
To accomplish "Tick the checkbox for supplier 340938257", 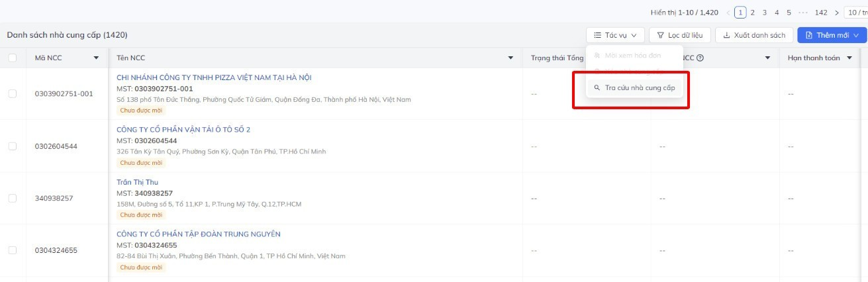I will tap(13, 198).
